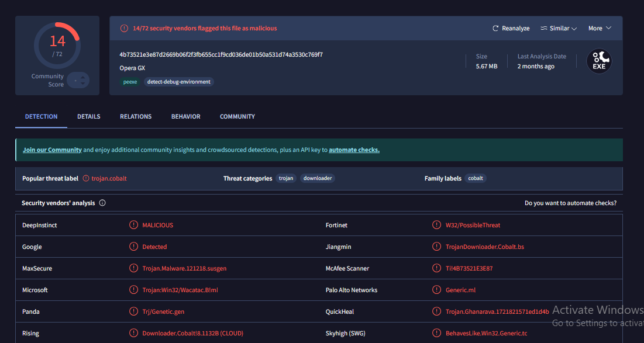The image size is (644, 343).
Task: Open the Behavior tab
Action: (x=185, y=116)
